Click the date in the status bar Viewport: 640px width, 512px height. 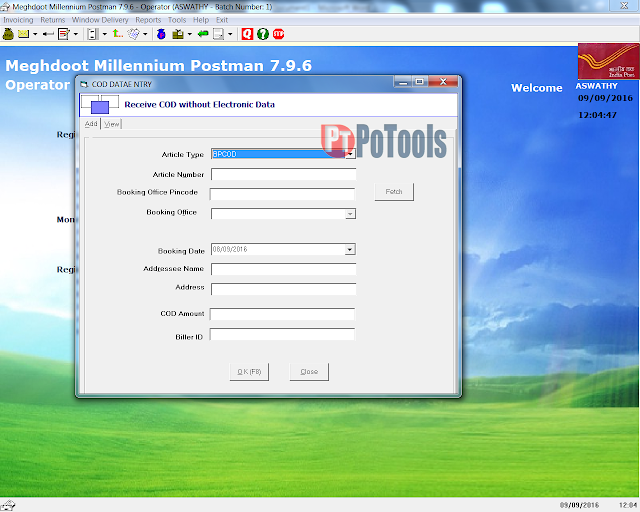580,505
